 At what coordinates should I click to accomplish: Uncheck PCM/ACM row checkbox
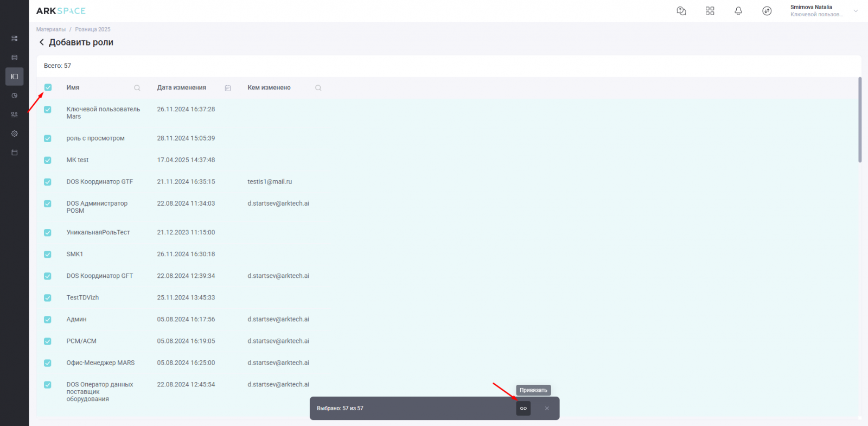(x=48, y=341)
